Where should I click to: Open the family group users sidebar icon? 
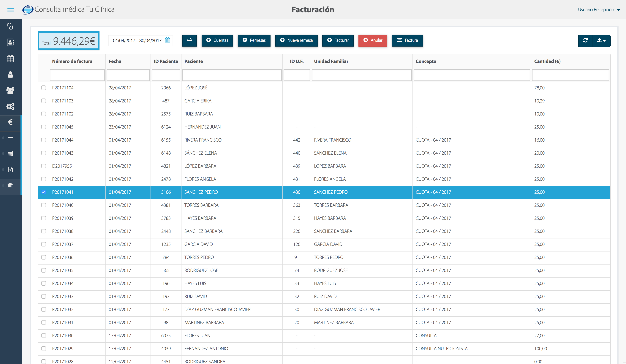coord(10,90)
